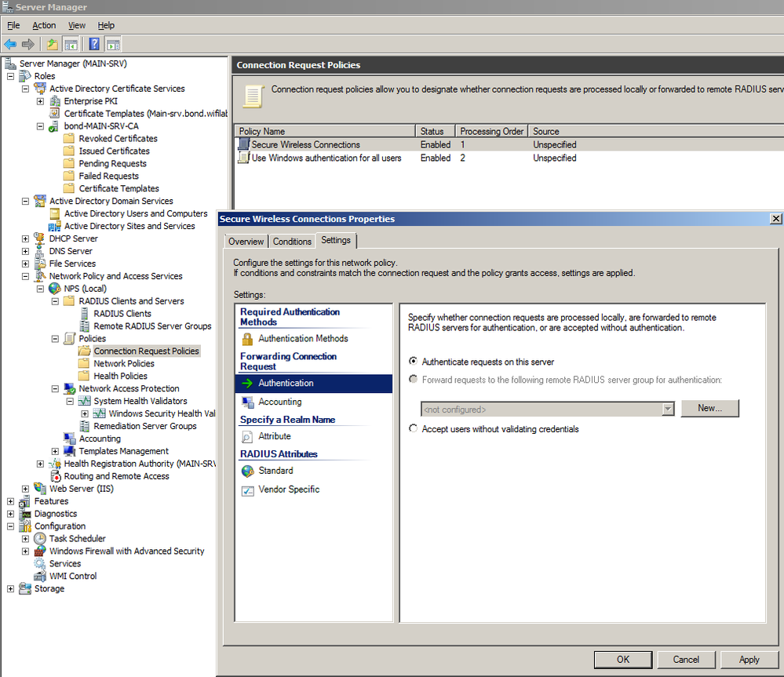Open the View menu
This screenshot has width=784, height=677.
[76, 25]
